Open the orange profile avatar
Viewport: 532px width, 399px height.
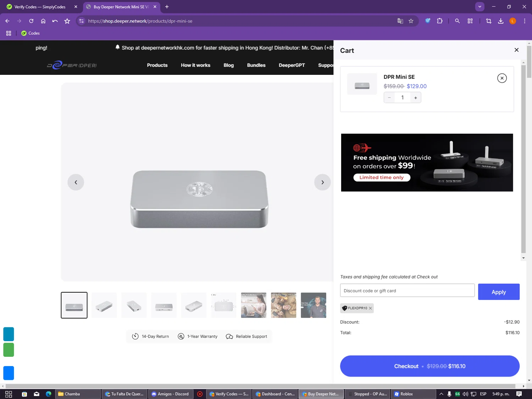pos(512,21)
